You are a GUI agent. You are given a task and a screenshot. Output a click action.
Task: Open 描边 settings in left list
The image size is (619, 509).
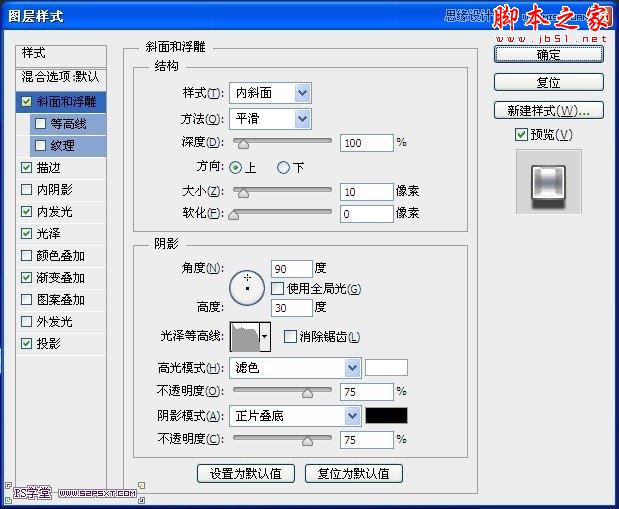coord(49,168)
